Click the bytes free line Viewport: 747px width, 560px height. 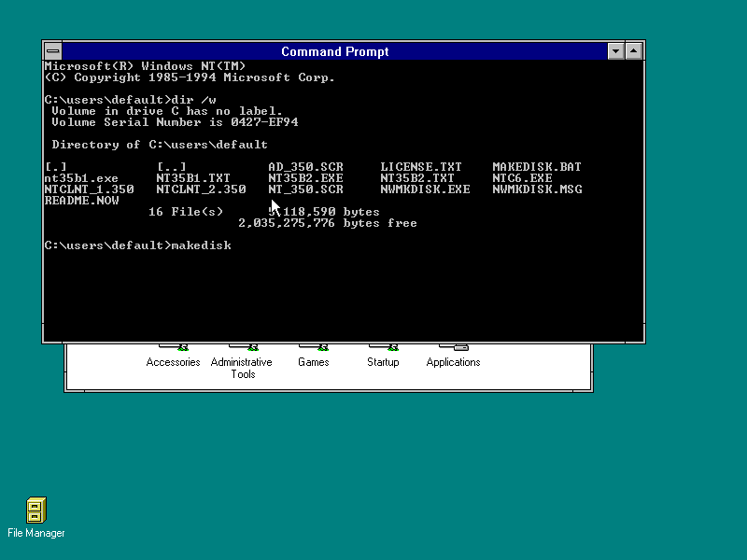coord(328,223)
